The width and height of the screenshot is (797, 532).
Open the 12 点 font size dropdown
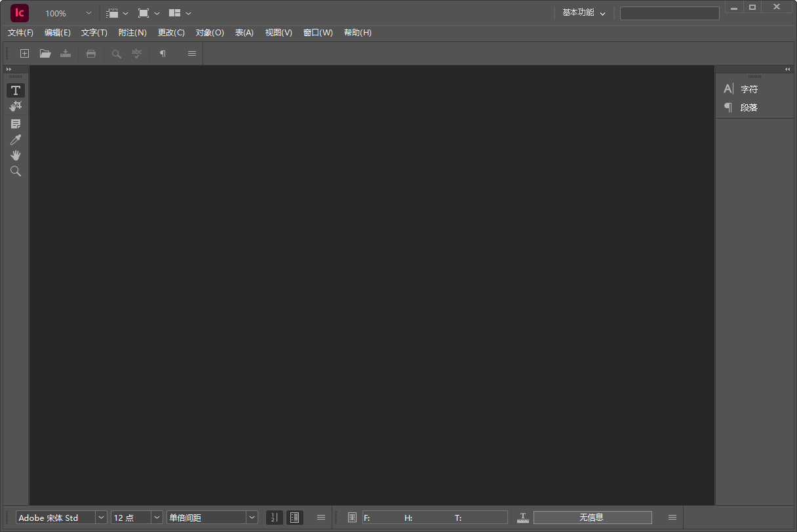pyautogui.click(x=157, y=518)
